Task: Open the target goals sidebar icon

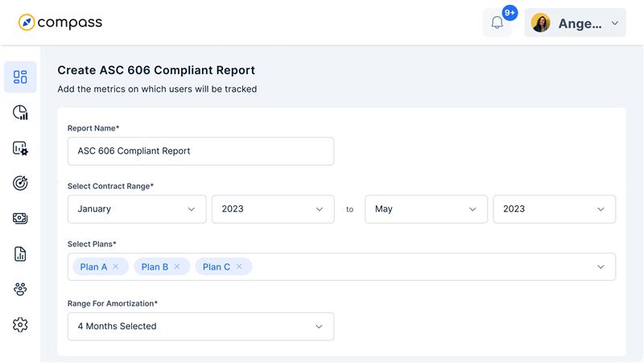Action: (20, 184)
